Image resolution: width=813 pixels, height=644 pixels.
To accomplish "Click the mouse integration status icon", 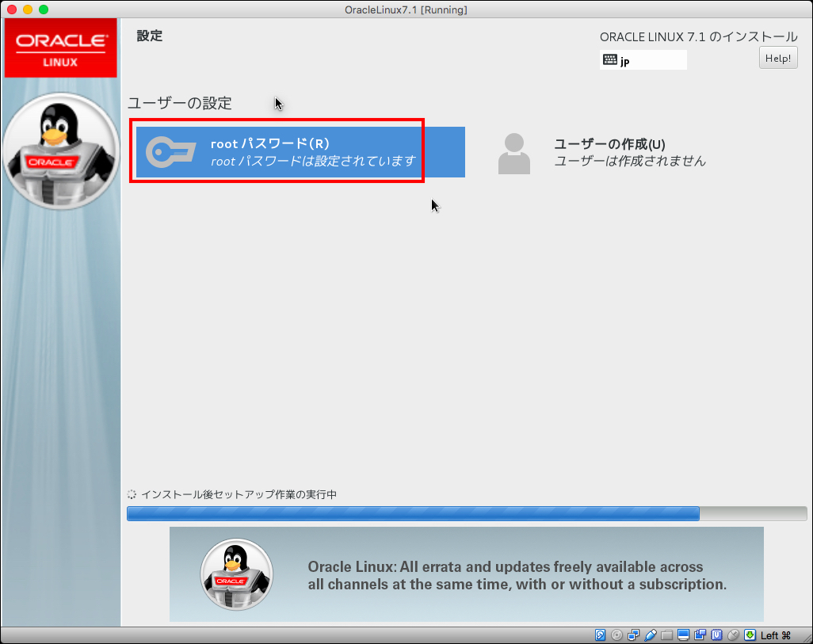I will click(x=733, y=635).
